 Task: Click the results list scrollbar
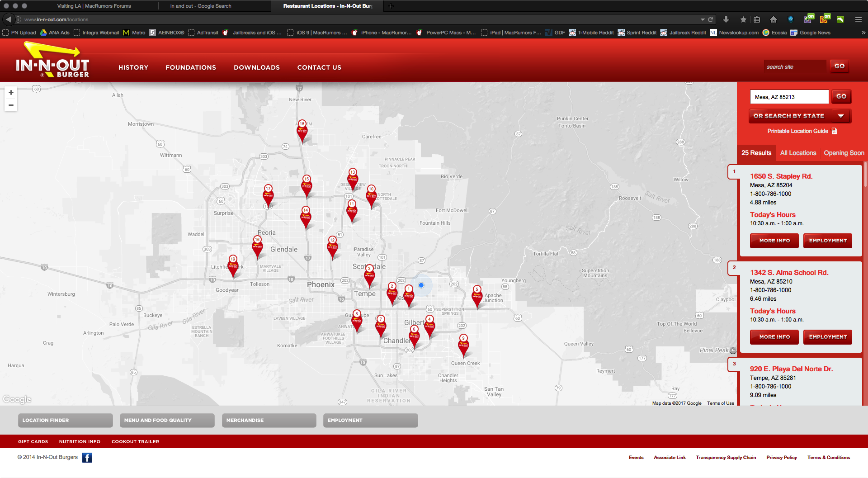[x=865, y=175]
